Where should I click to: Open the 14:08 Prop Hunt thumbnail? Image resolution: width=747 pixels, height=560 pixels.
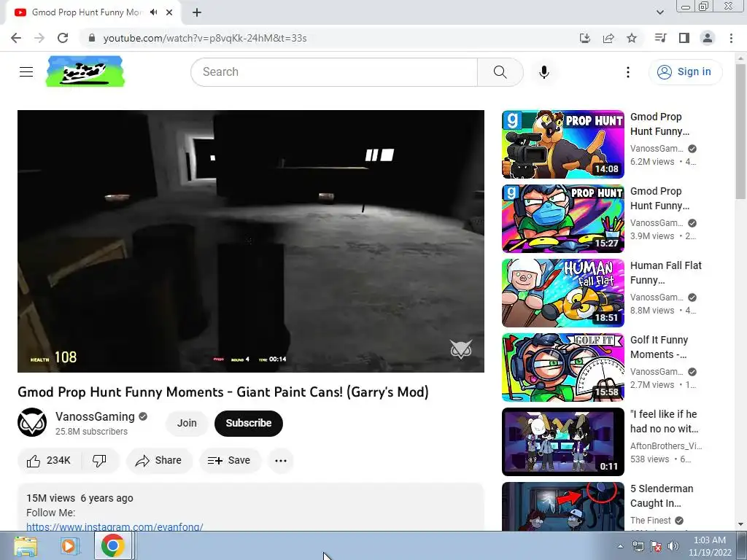click(x=562, y=144)
